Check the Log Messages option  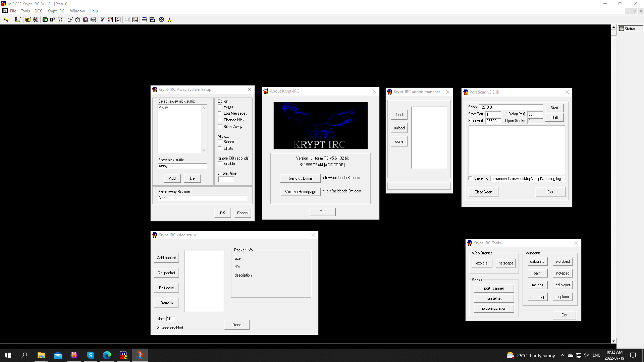(x=220, y=113)
